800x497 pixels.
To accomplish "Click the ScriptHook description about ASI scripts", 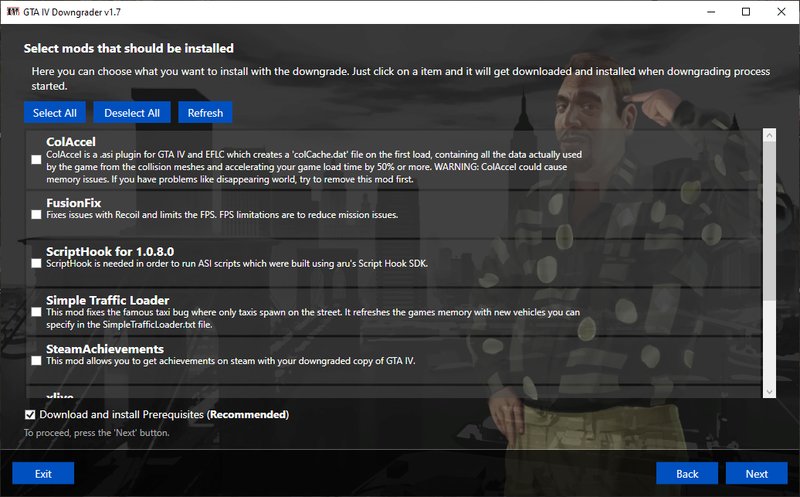I will tap(237, 264).
